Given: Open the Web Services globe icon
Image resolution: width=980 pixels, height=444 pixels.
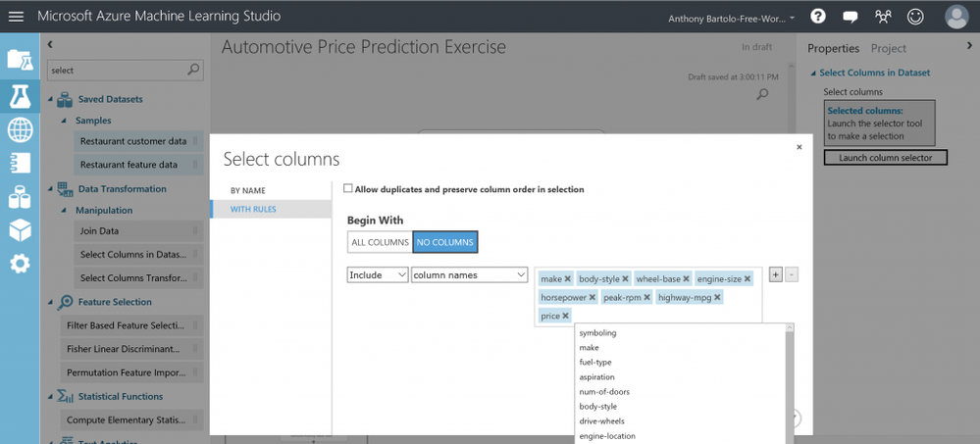Looking at the screenshot, I should click(x=20, y=129).
